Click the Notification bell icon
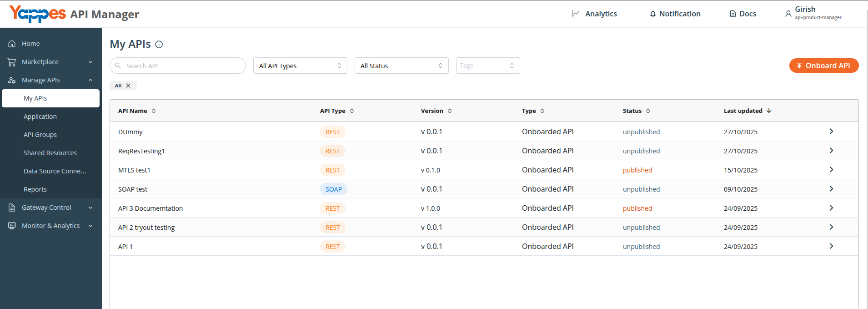 653,14
